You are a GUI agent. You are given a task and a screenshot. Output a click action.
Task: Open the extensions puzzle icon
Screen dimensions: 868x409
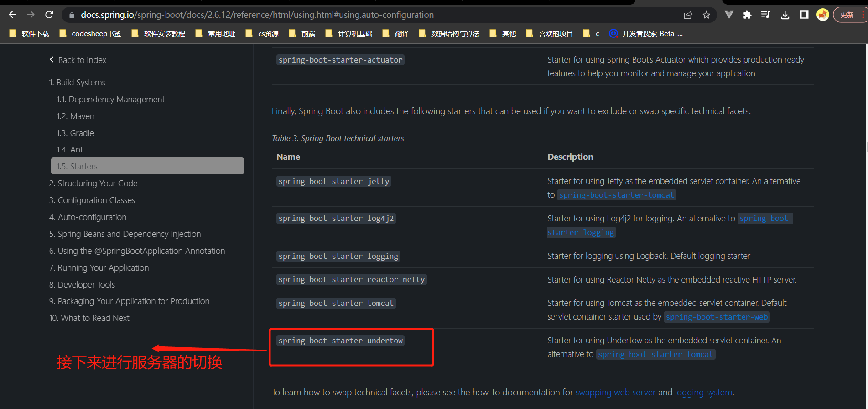(x=747, y=15)
